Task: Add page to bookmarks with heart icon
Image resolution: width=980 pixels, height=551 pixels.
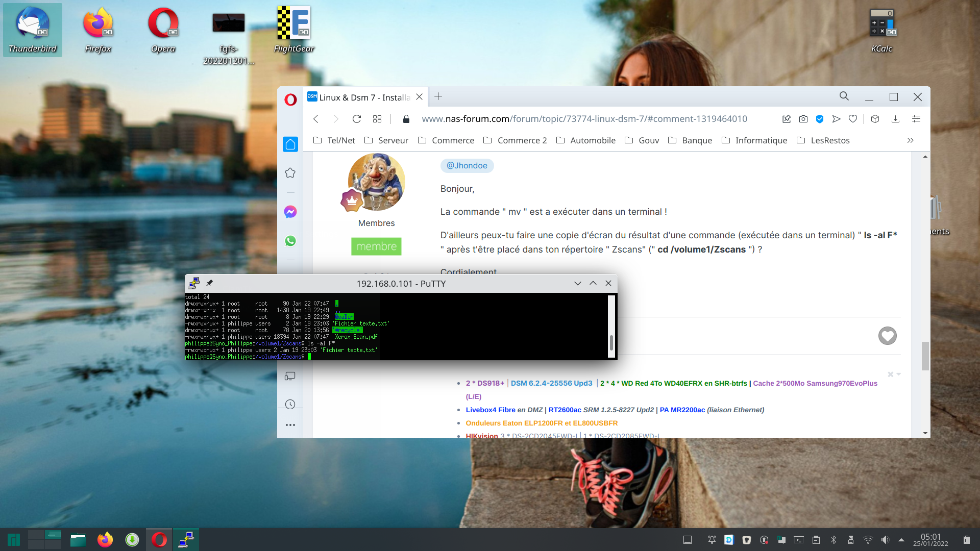Action: [853, 119]
